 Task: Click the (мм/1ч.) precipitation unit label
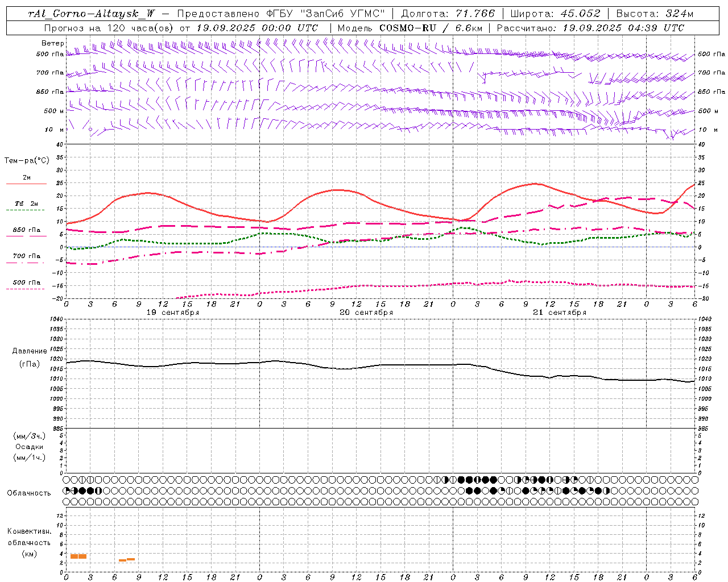(x=30, y=458)
